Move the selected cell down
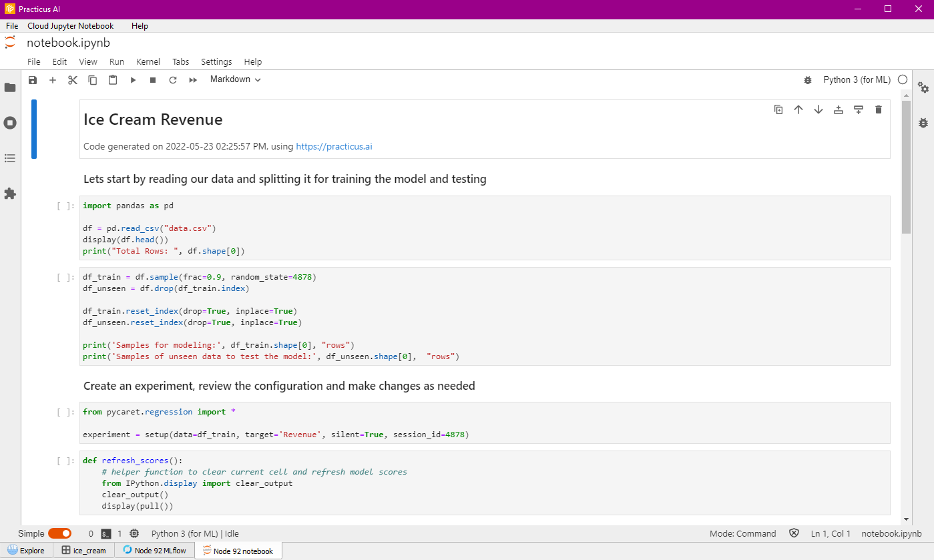The image size is (934, 560). (x=818, y=109)
